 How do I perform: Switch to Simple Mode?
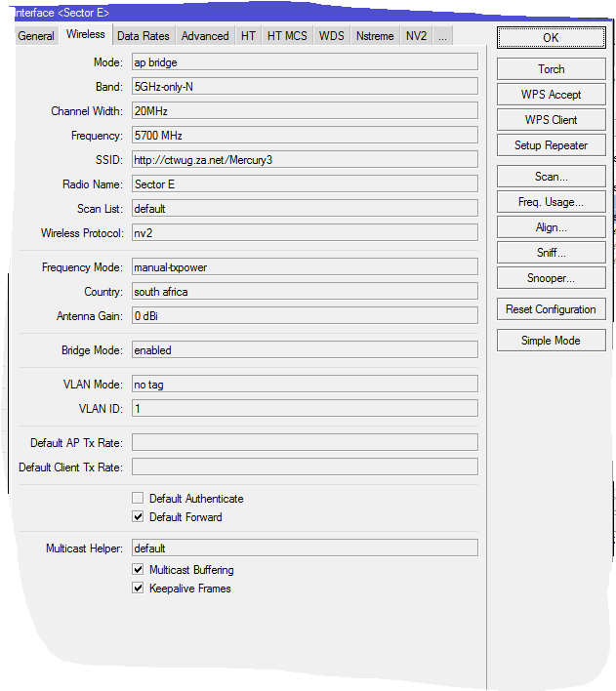coord(551,341)
